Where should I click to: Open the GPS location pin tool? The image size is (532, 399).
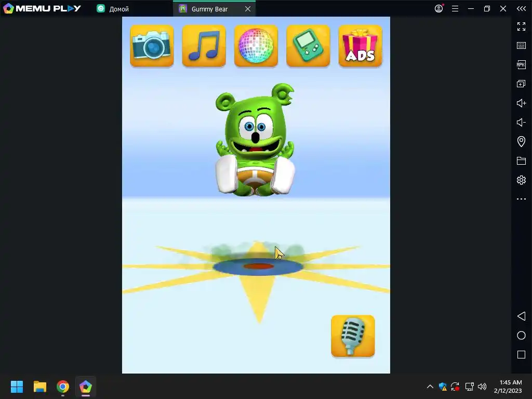(521, 141)
